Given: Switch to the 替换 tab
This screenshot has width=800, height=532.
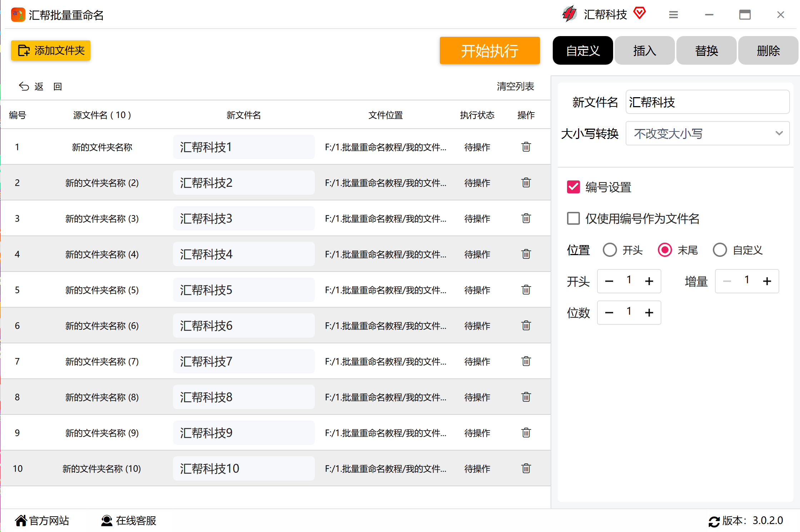Looking at the screenshot, I should [706, 50].
